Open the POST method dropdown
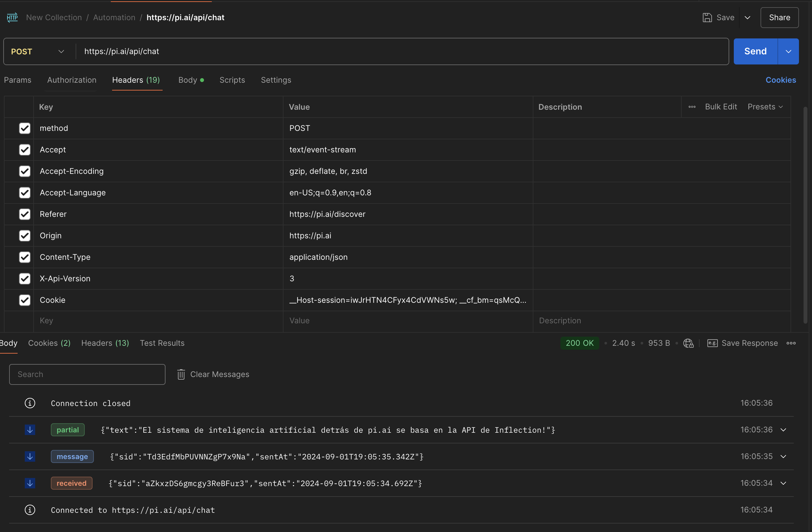812x532 pixels. (37, 51)
